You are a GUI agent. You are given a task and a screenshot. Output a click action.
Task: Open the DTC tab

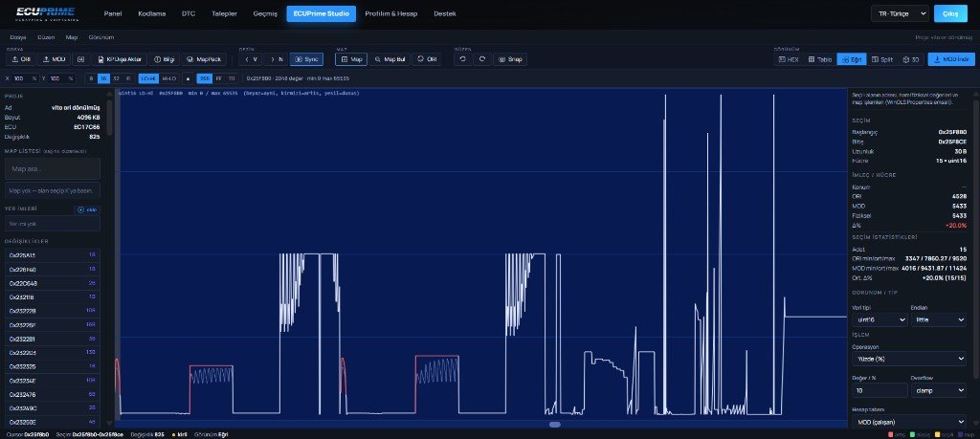coord(189,13)
